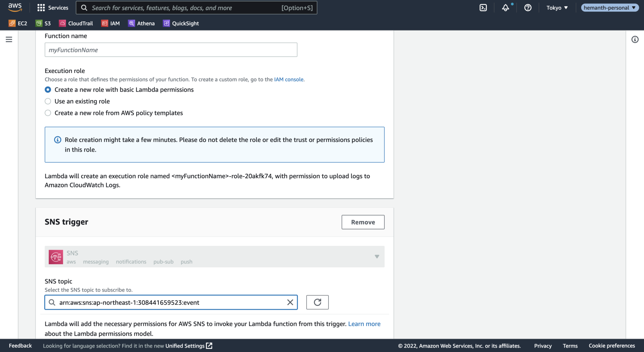Screen dimensions: 644x352
Task: Click the Services menu label
Action: click(x=58, y=8)
